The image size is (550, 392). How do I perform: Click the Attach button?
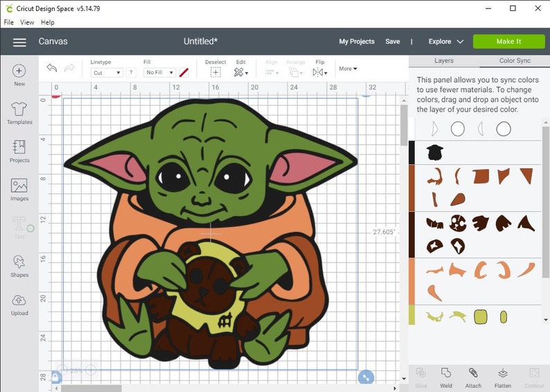coord(473,377)
